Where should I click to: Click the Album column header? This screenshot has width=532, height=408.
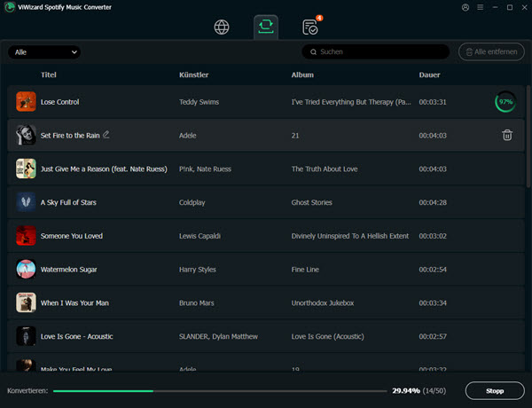pos(302,75)
